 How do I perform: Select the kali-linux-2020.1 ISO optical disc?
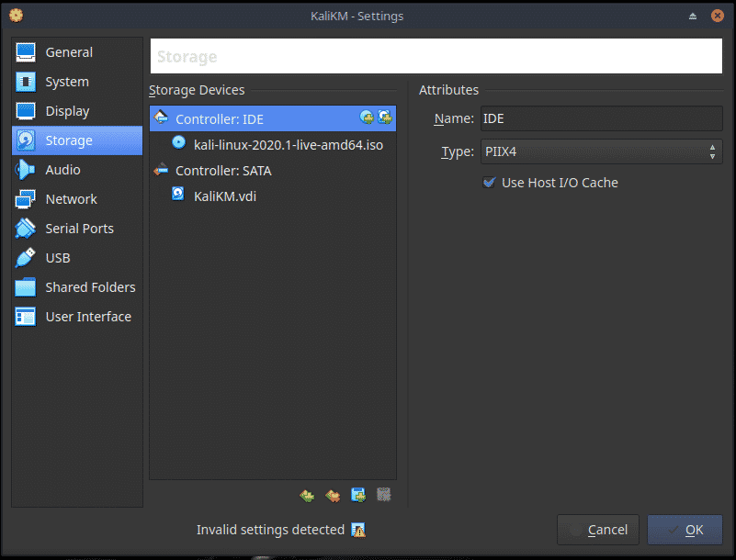(x=288, y=144)
